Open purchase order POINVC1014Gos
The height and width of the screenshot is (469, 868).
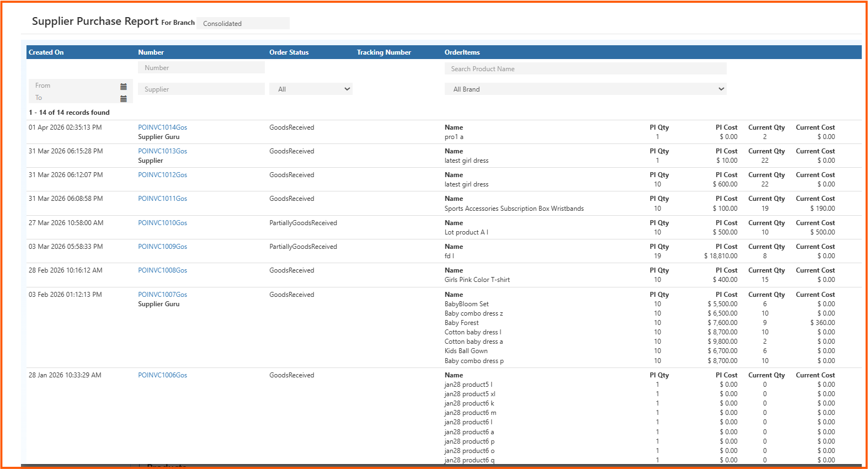(162, 127)
